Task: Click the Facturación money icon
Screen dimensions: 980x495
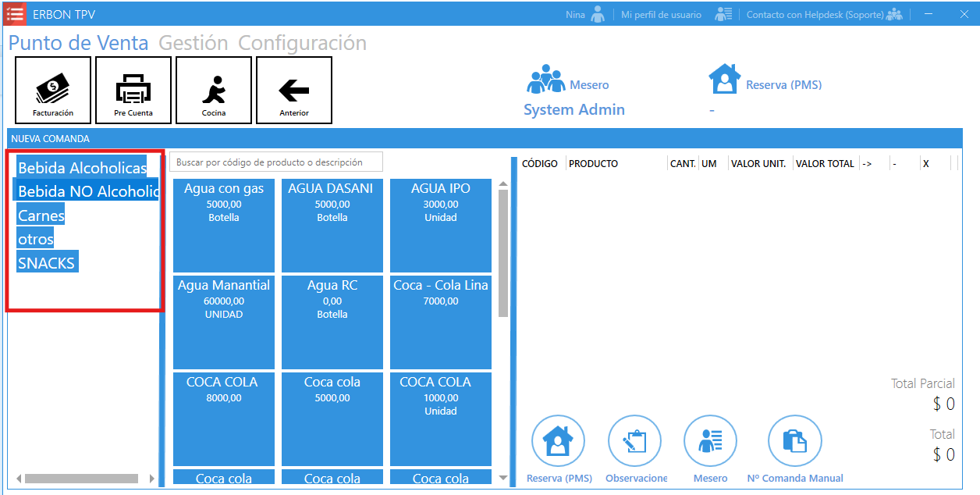Action: [53, 90]
